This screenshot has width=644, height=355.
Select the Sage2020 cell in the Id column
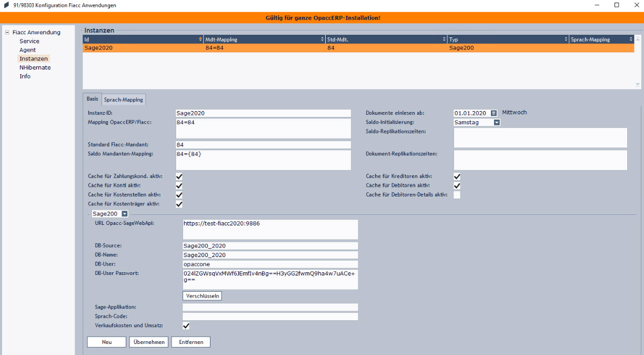(x=143, y=48)
